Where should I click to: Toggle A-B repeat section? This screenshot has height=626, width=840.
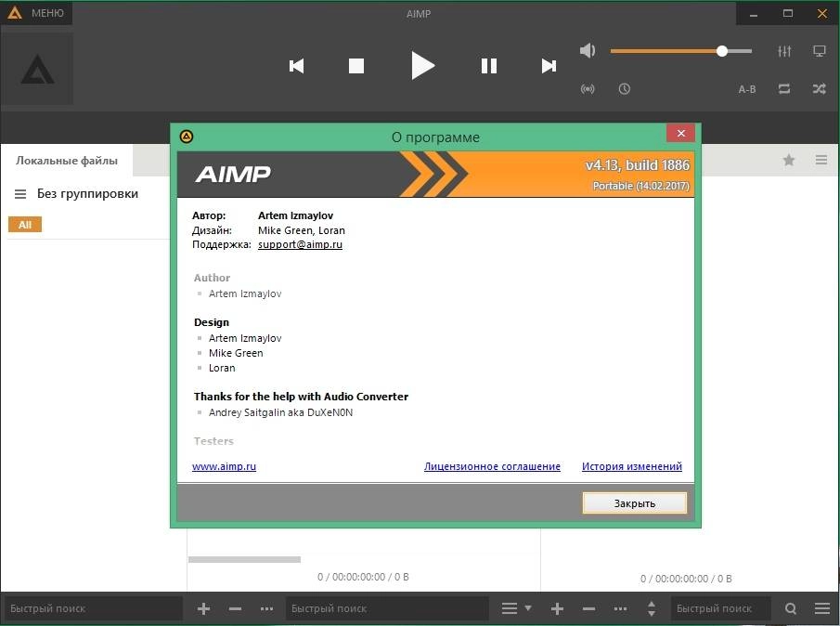click(x=747, y=89)
